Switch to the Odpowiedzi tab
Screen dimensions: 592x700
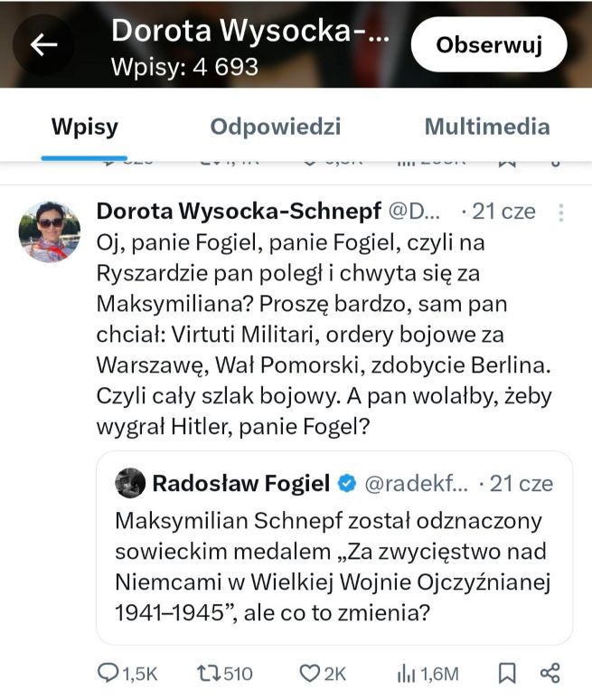276,127
